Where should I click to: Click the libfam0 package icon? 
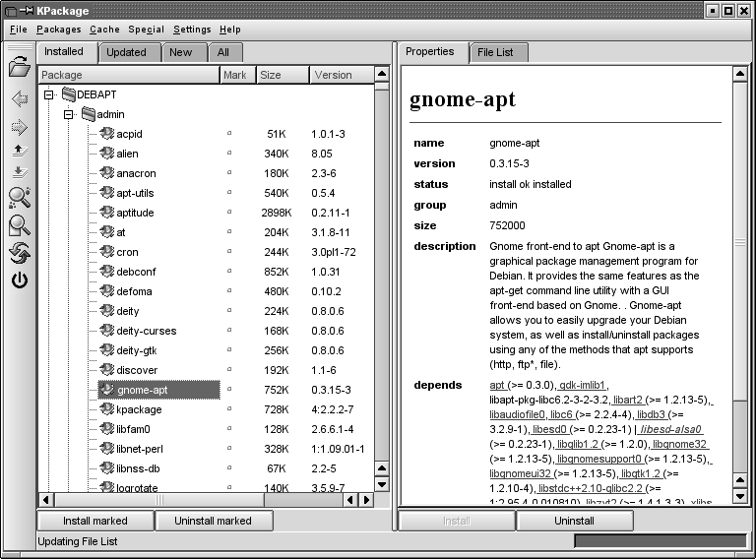tap(106, 428)
